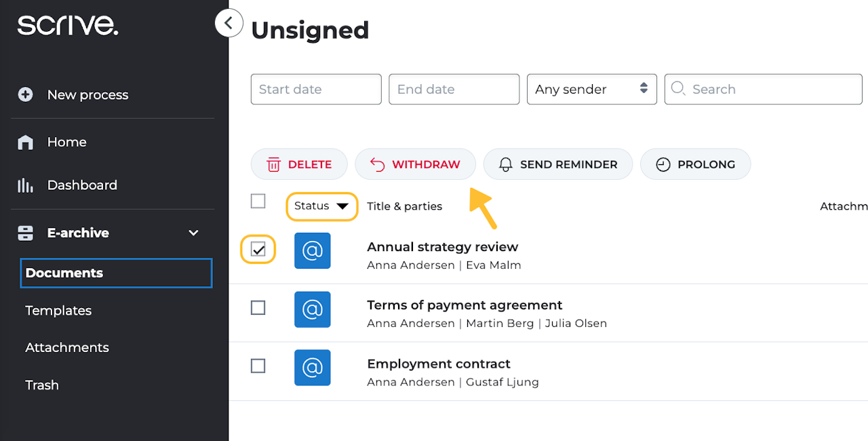Open the Status column filter dropdown
868x441 pixels.
pos(321,206)
